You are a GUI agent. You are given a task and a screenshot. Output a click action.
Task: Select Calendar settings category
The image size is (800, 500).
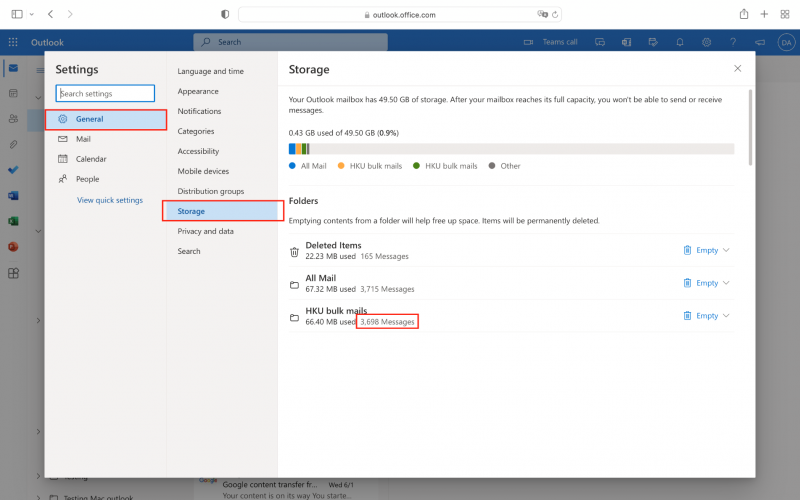[x=106, y=159]
